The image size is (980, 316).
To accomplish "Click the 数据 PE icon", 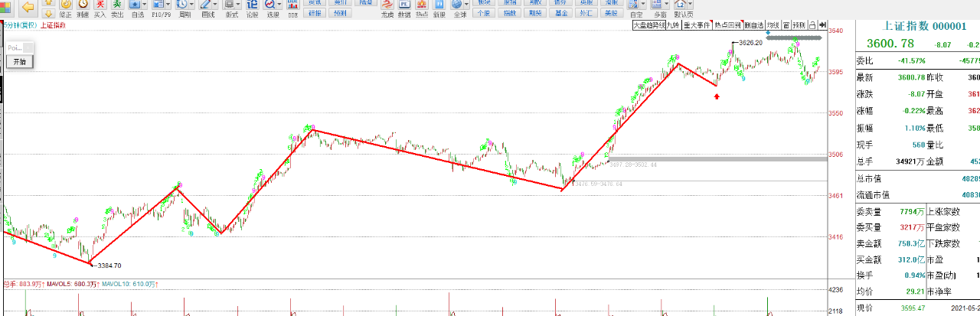I will click(404, 5).
